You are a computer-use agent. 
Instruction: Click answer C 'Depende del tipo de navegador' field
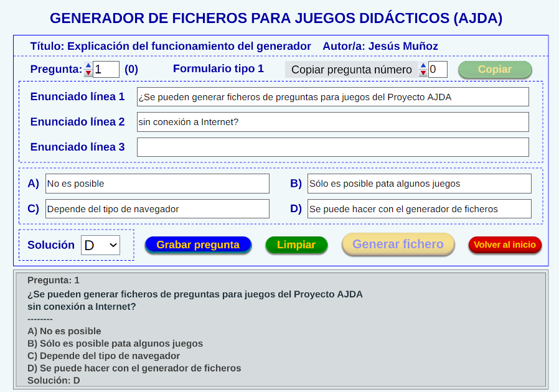[157, 209]
